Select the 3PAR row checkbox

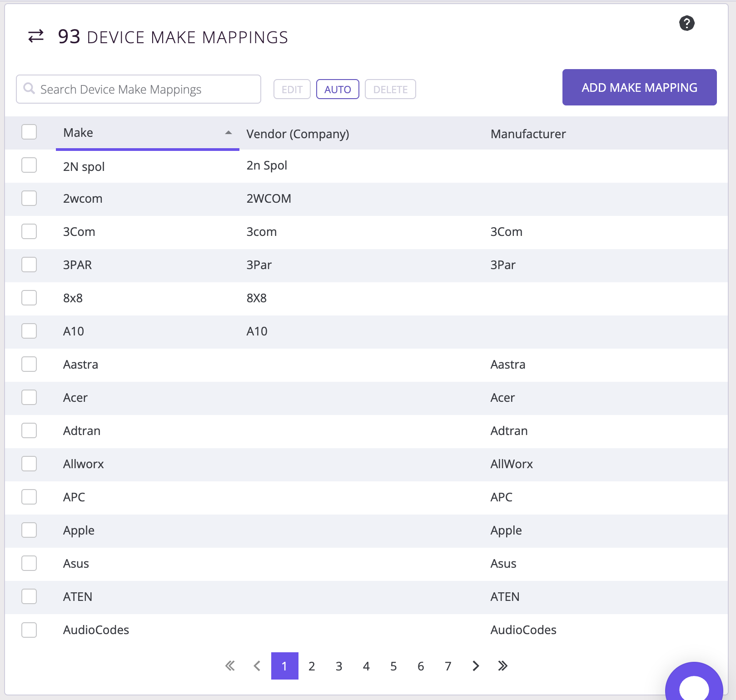tap(29, 265)
